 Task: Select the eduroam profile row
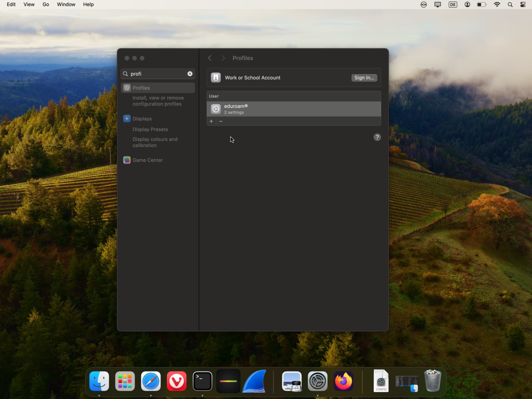pos(293,109)
